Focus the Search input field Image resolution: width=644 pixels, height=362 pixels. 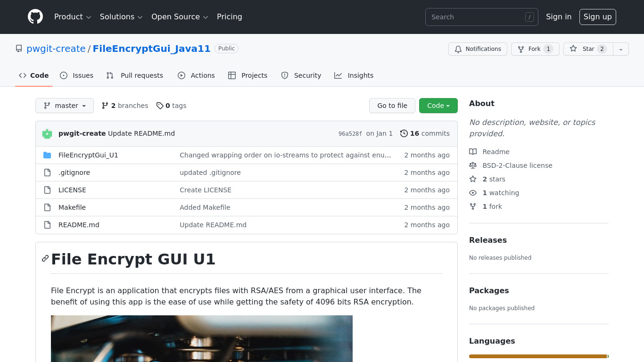point(482,17)
